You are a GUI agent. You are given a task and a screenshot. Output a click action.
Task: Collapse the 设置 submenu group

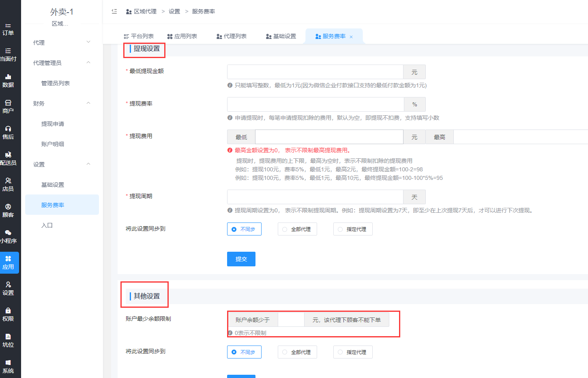point(62,164)
